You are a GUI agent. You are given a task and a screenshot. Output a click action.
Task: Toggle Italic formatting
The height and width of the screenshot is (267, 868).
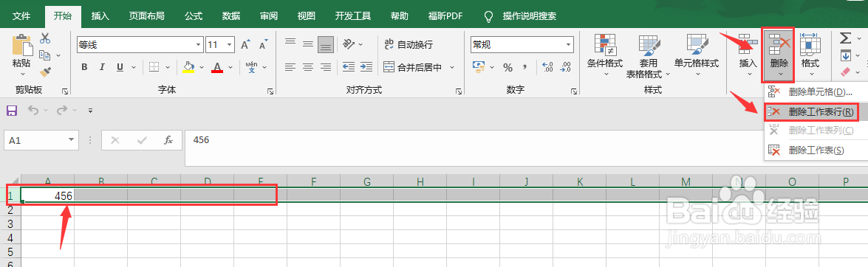103,67
